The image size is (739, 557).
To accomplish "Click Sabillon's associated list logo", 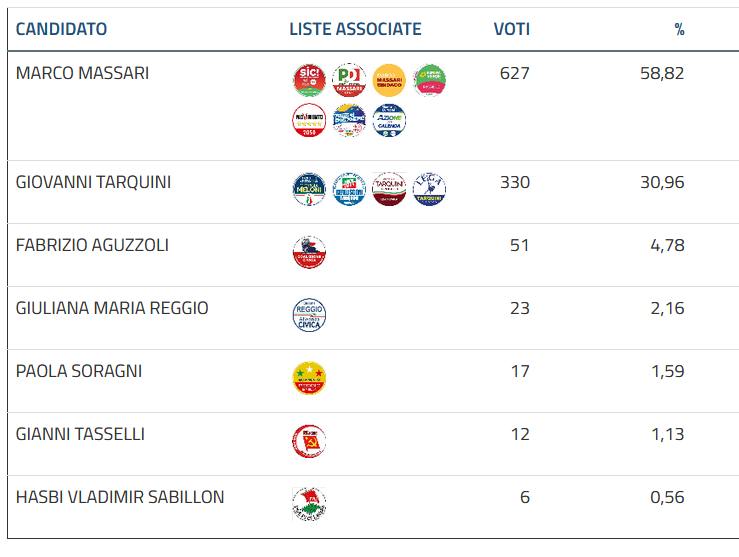I will [308, 504].
